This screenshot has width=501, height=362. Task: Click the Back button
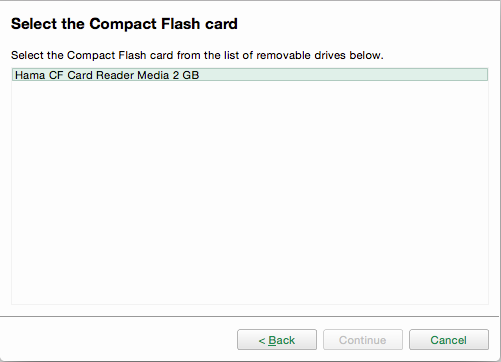pos(277,340)
